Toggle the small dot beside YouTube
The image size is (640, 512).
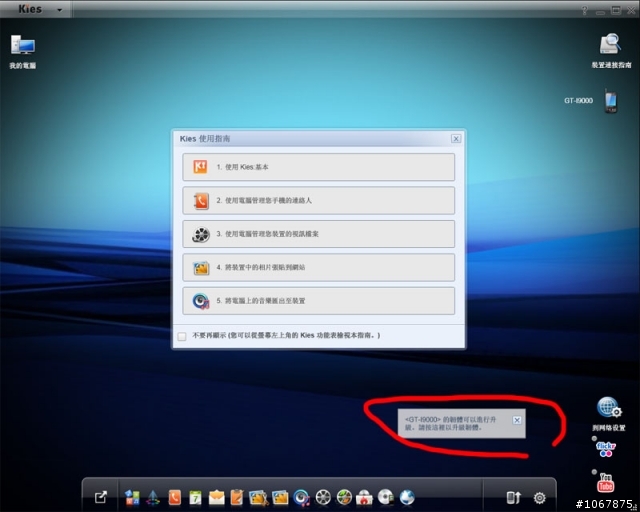point(594,472)
